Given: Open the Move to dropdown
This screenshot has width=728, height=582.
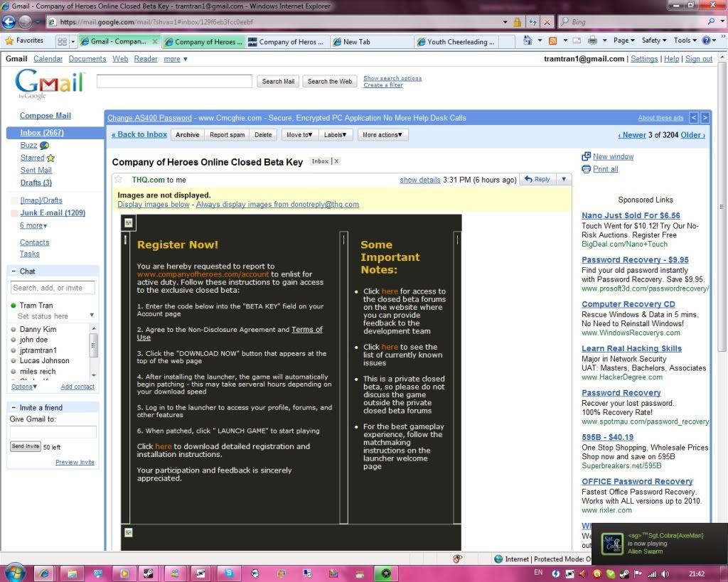Looking at the screenshot, I should point(299,135).
